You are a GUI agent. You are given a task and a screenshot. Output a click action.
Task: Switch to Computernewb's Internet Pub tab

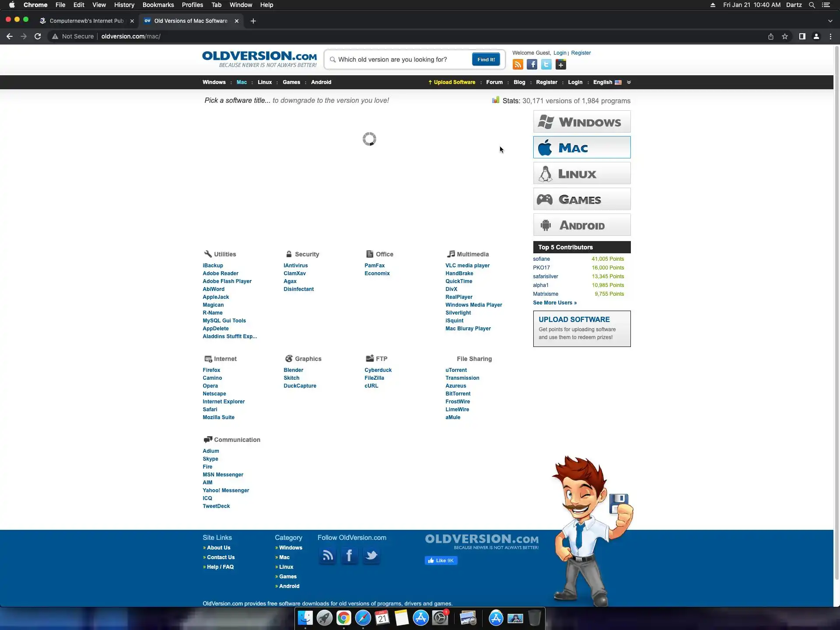coord(86,21)
